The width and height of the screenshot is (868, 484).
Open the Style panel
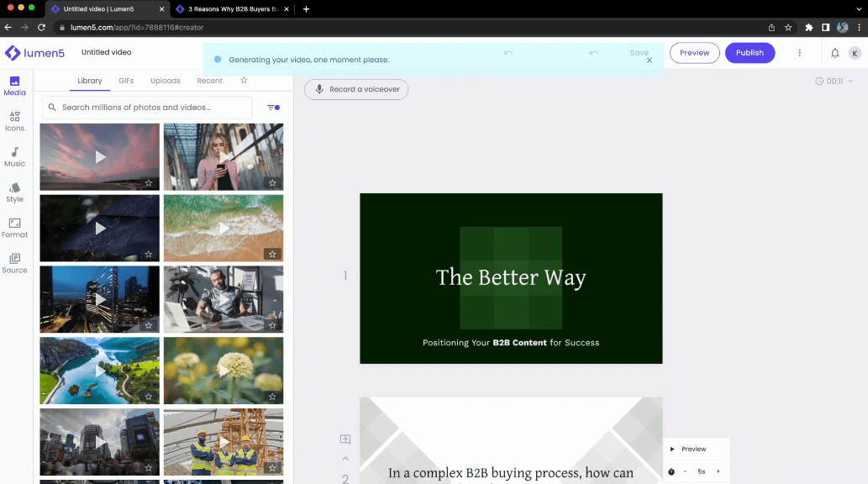[14, 193]
